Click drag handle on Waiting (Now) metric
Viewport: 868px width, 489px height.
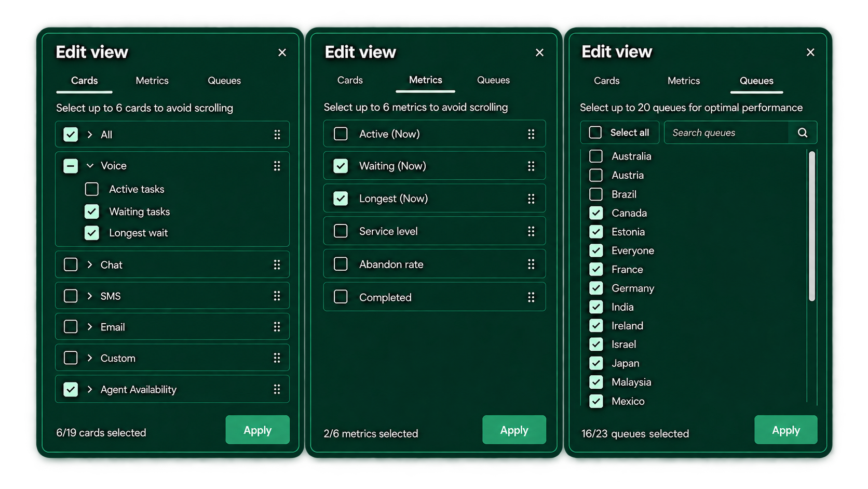531,166
